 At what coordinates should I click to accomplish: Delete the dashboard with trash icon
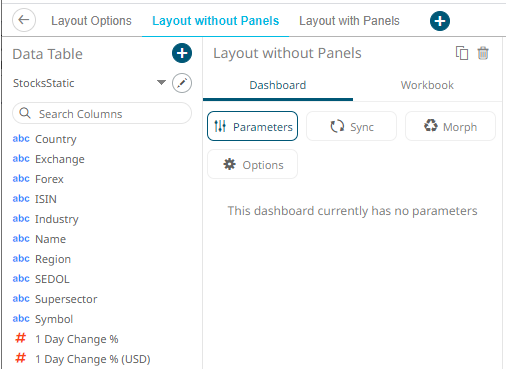point(483,53)
